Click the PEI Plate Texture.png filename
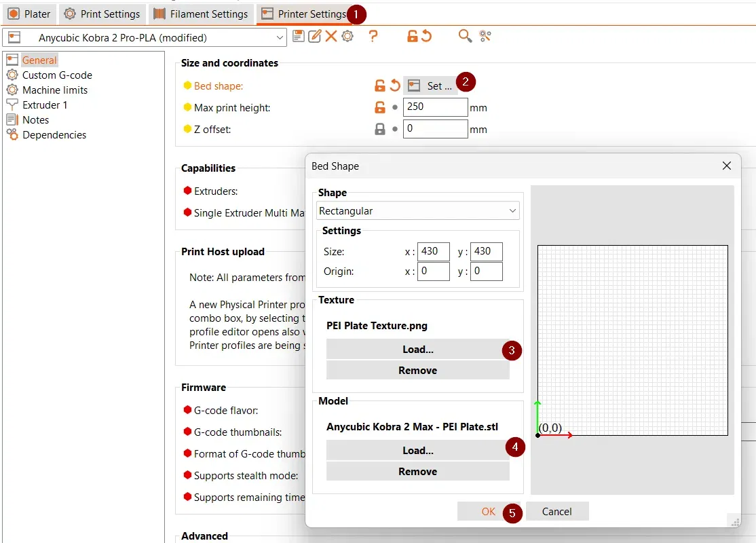The width and height of the screenshot is (756, 543). [x=377, y=326]
